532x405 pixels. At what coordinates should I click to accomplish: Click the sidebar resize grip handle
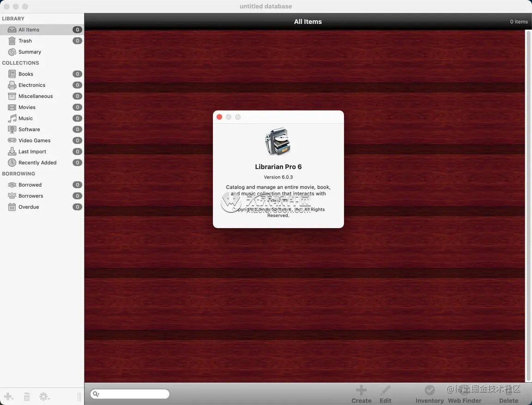pos(79,397)
